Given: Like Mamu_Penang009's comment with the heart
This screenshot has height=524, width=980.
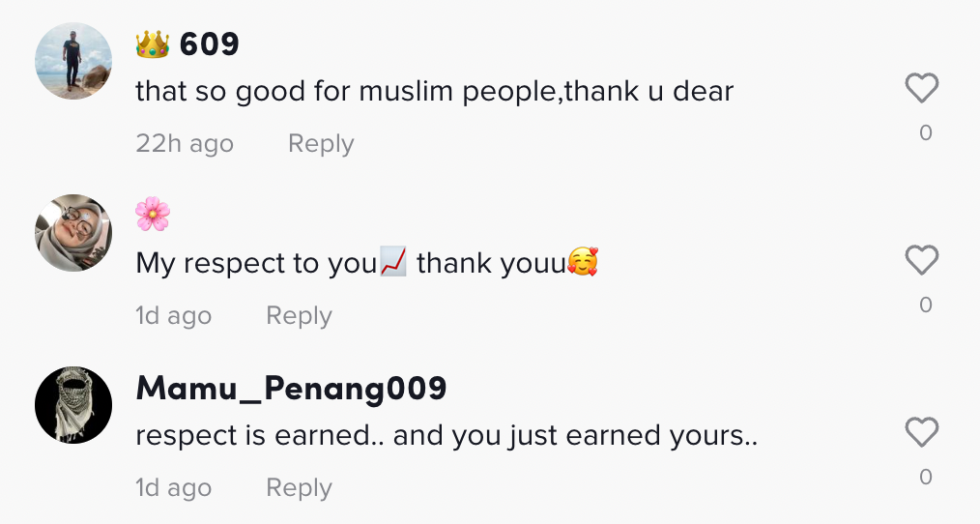Looking at the screenshot, I should [922, 432].
